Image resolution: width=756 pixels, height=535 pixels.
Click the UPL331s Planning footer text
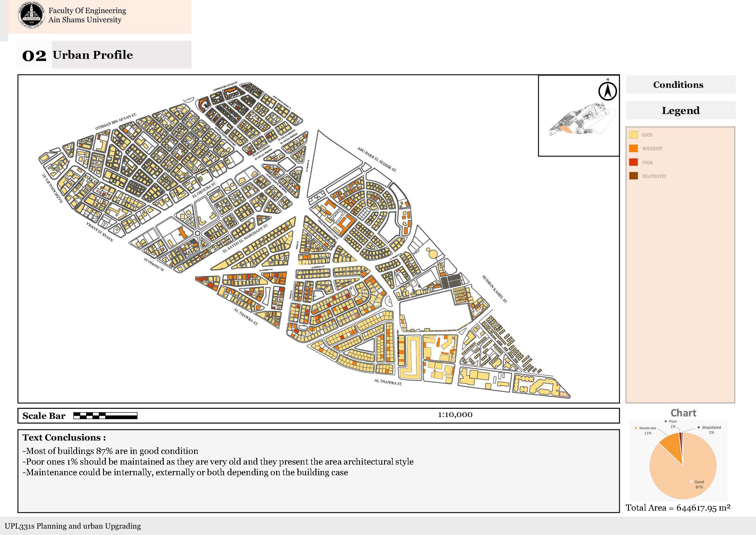pyautogui.click(x=73, y=526)
